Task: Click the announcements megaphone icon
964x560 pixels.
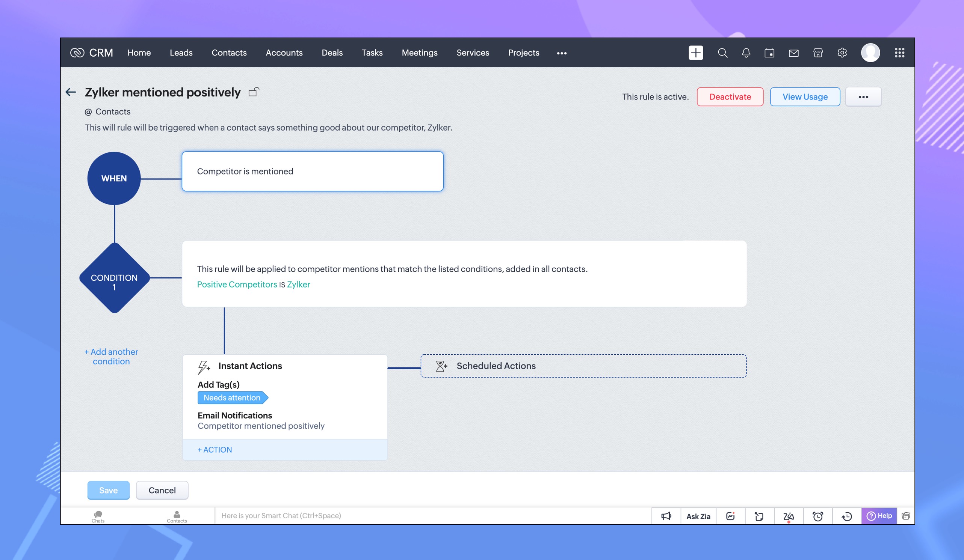Action: 666,516
